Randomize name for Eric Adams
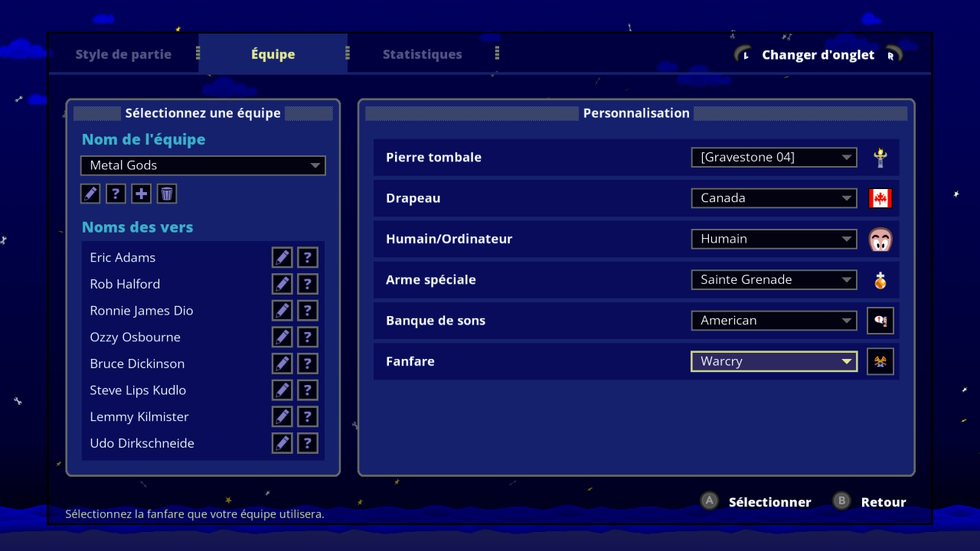 (308, 257)
